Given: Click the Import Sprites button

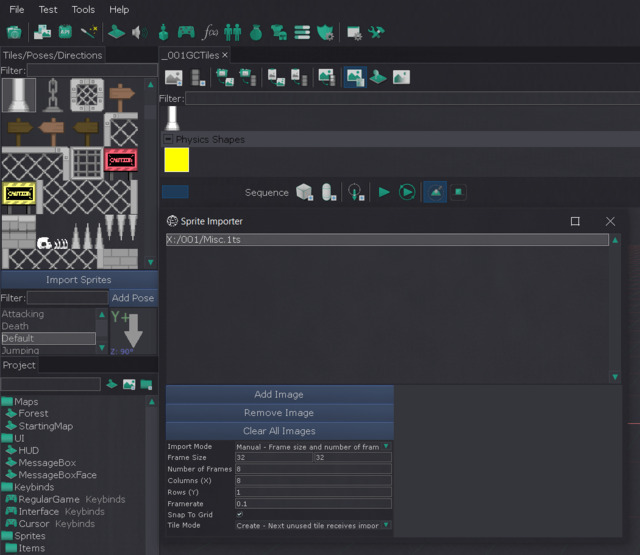Looking at the screenshot, I should coord(79,280).
